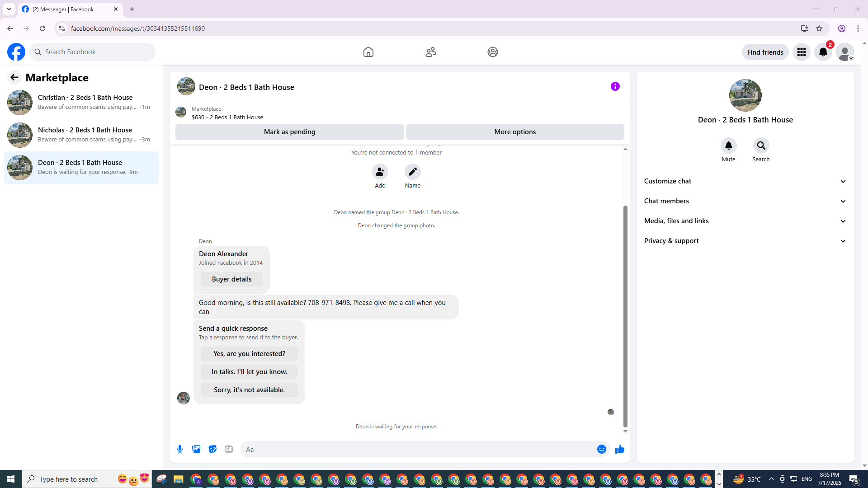This screenshot has height=488, width=868.
Task: View Buyer details for Deon Alexander
Action: [231, 279]
